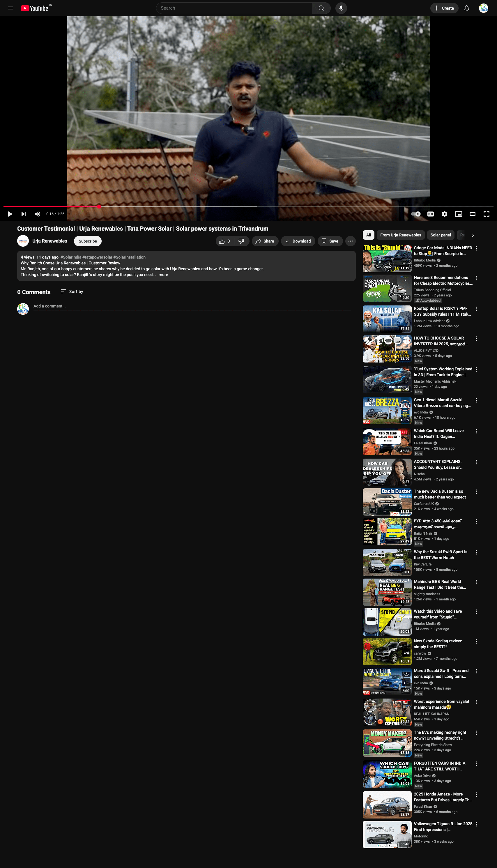This screenshot has height=868, width=497.
Task: Play the video
Action: click(10, 214)
